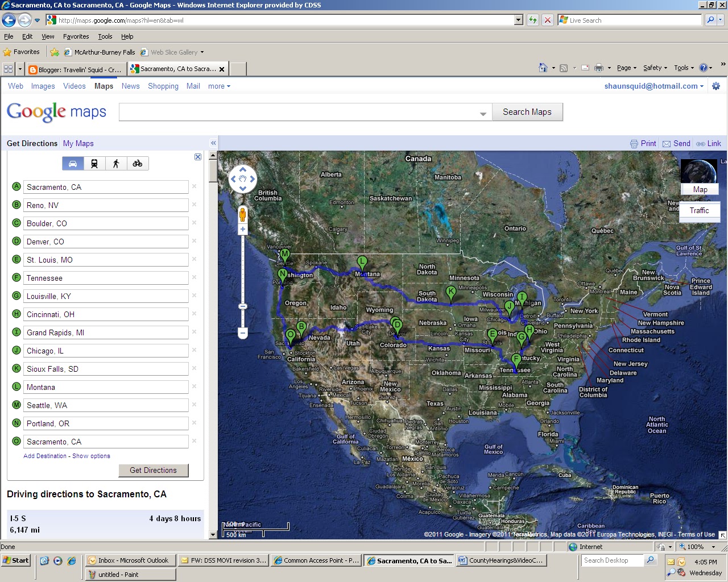Click the left panel scrollbar down arrow
Viewport: 728px width, 582px height.
(213, 534)
